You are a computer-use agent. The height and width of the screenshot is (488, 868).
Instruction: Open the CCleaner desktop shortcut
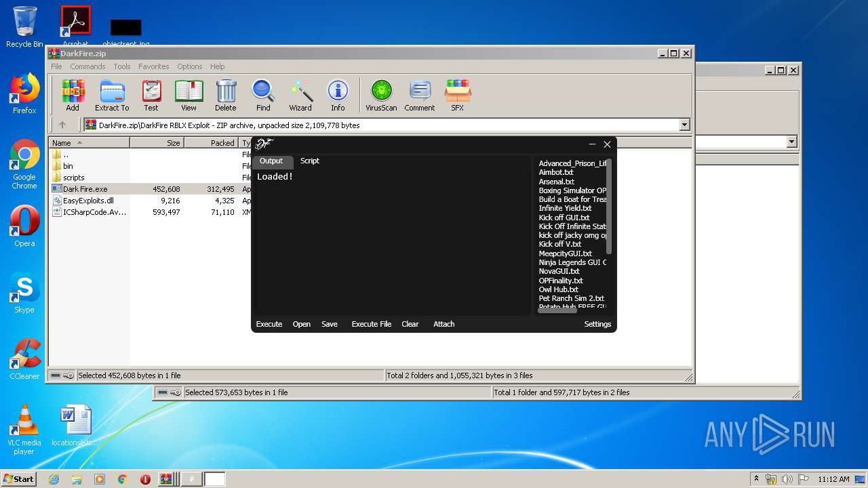point(24,359)
